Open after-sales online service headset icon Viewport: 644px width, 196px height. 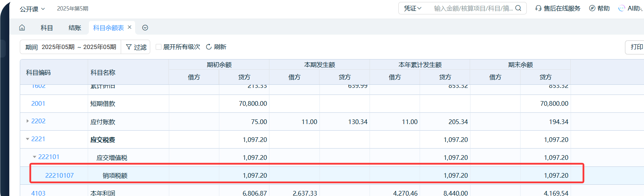click(x=538, y=8)
